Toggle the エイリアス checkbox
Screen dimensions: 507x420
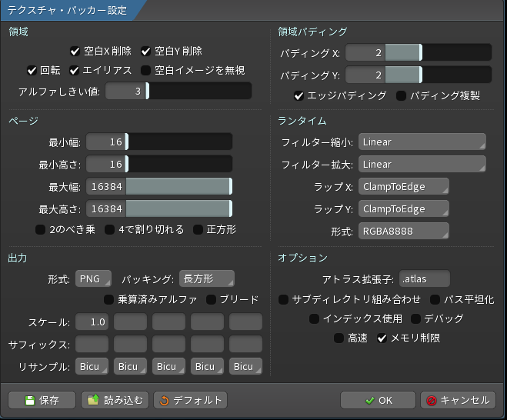(x=75, y=71)
